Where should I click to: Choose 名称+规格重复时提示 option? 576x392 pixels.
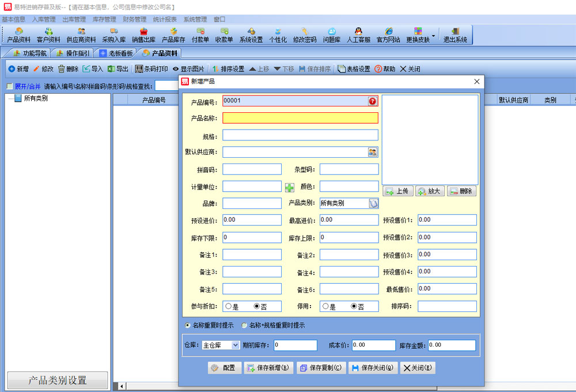245,325
